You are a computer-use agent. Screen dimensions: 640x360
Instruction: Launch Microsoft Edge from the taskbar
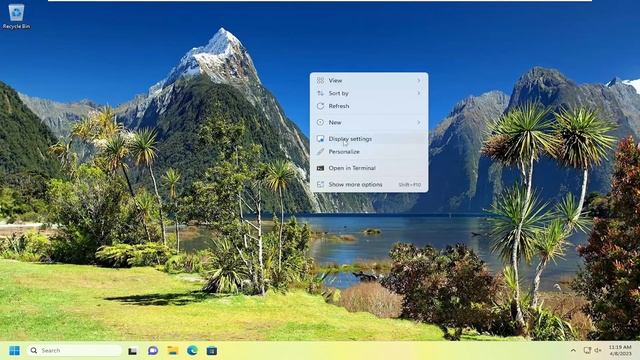click(192, 351)
